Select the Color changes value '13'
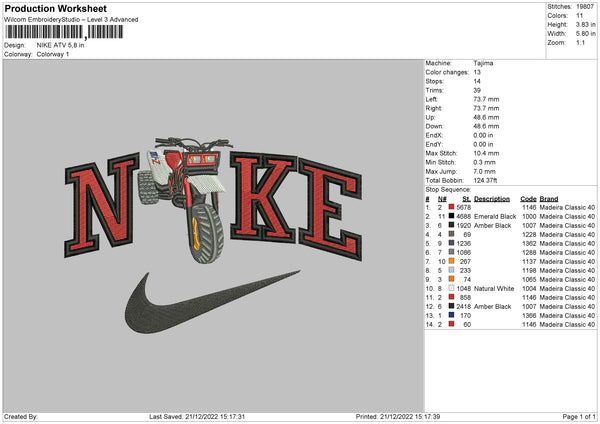 tap(477, 72)
